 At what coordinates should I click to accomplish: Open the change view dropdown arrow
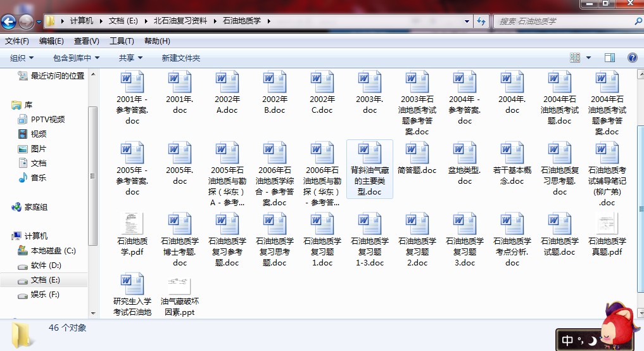[588, 58]
